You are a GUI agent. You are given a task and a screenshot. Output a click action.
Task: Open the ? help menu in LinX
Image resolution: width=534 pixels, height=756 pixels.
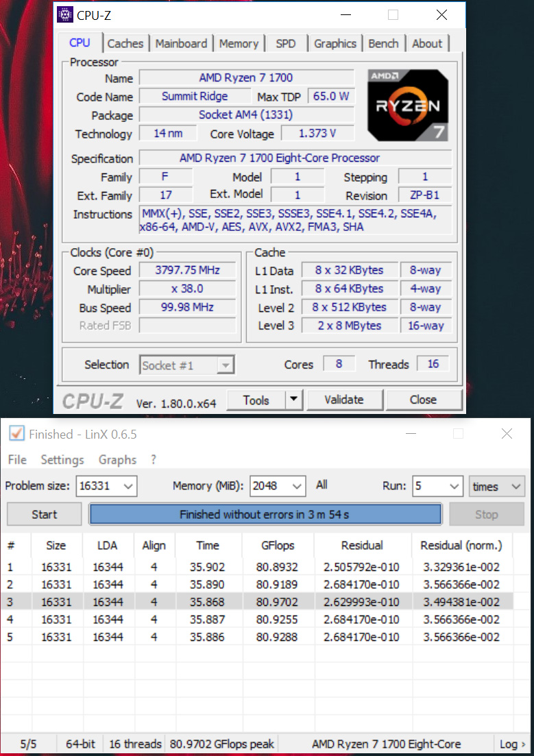154,459
